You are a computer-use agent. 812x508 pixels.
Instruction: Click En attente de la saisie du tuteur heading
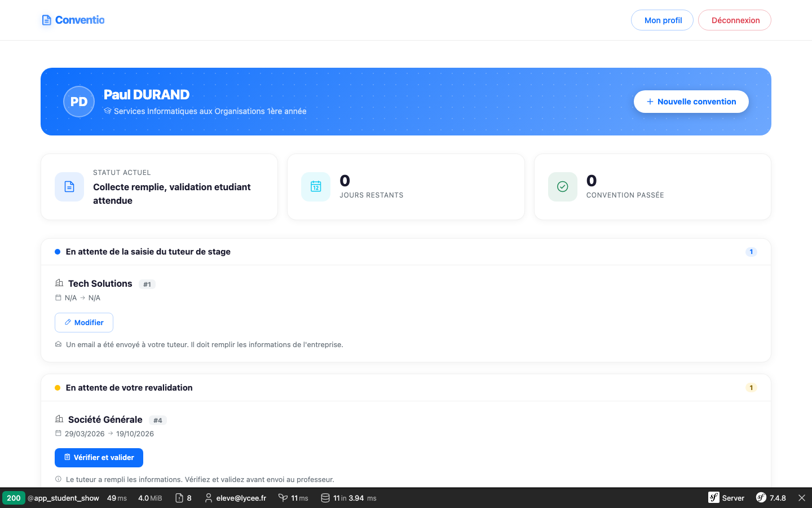(148, 252)
